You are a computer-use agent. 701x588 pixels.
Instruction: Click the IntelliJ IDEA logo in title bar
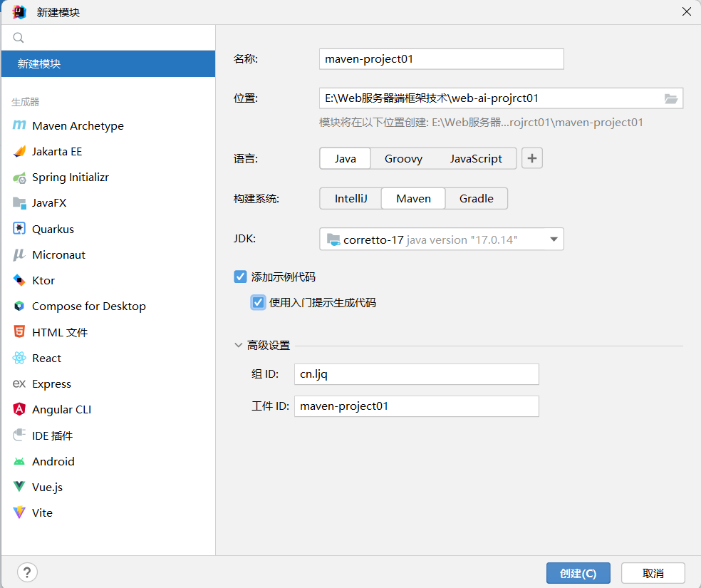[19, 12]
